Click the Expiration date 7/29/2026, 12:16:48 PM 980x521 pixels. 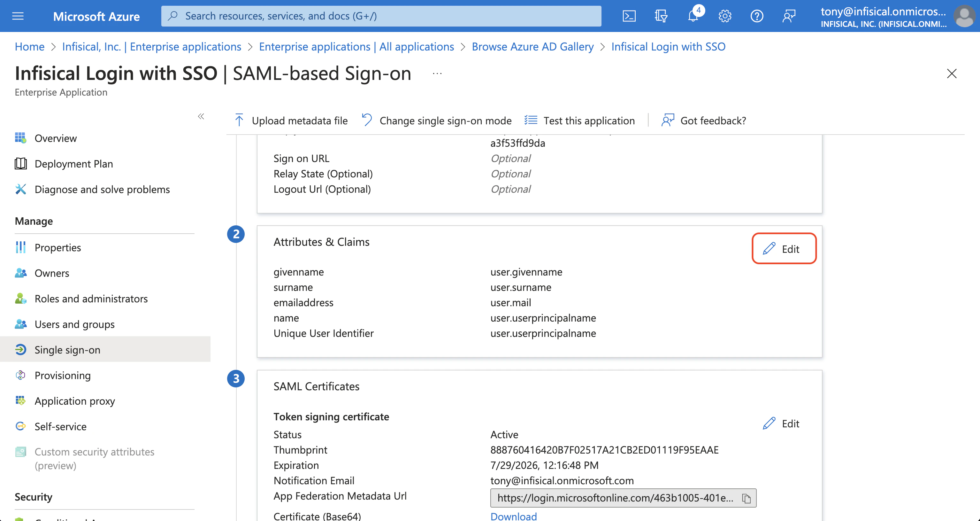[x=544, y=465]
